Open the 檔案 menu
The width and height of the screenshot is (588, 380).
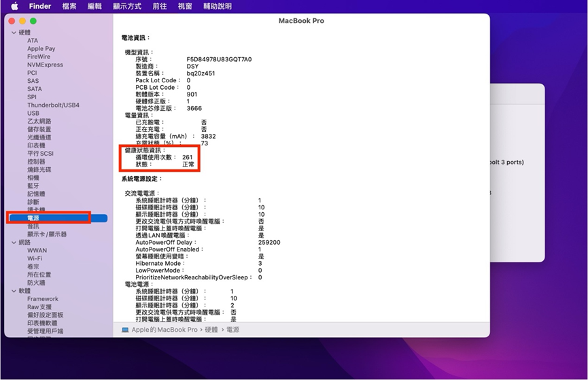69,6
